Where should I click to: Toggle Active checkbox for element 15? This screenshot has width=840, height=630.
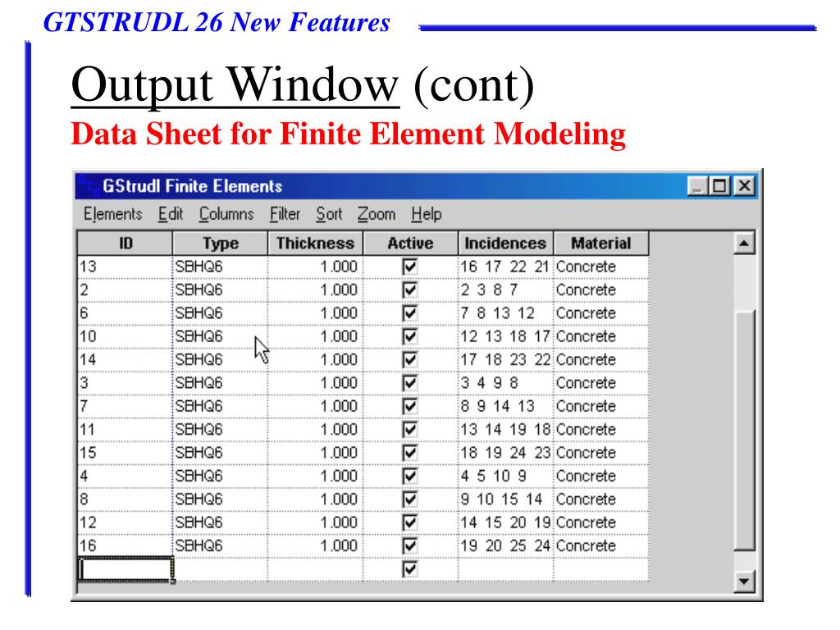click(x=410, y=453)
